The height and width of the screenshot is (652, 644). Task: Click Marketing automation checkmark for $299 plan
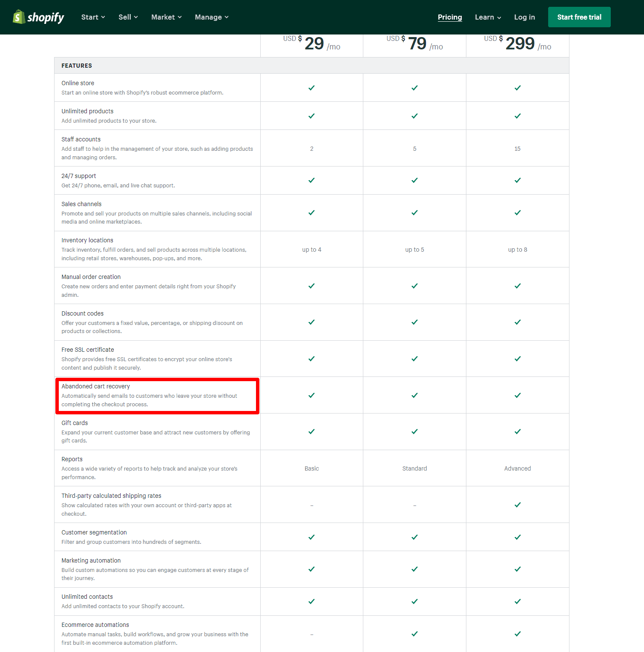tap(517, 569)
